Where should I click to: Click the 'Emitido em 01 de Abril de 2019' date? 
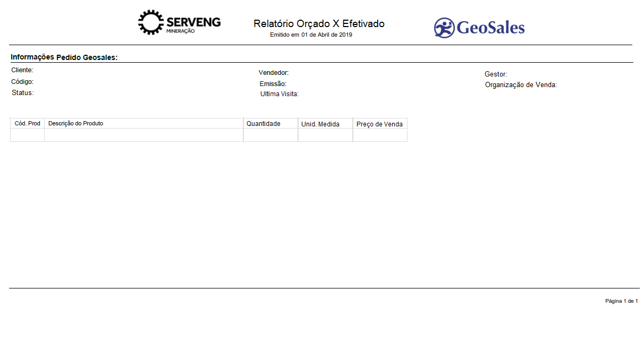[x=311, y=35]
